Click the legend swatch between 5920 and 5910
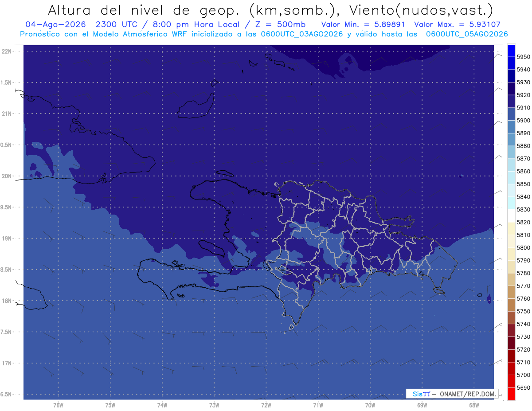Viewport: 532px width, 411px height. [511, 101]
